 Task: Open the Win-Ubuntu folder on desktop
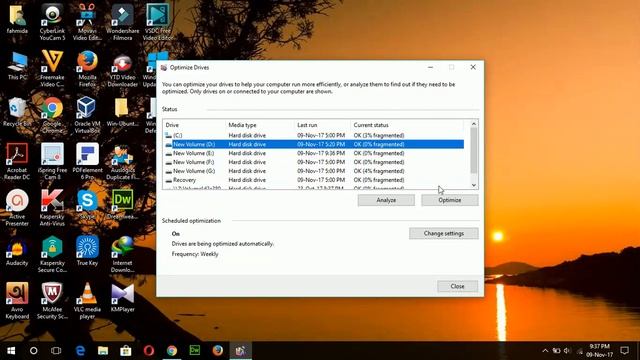pos(122,112)
